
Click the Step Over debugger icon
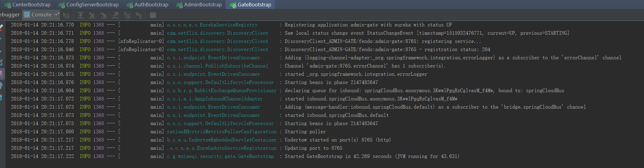(80, 15)
